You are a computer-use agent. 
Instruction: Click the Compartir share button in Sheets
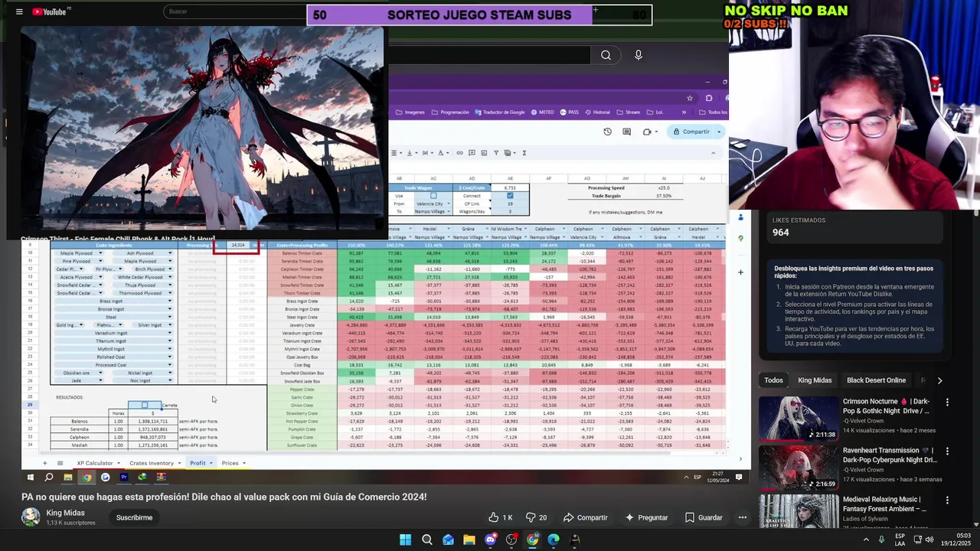691,132
